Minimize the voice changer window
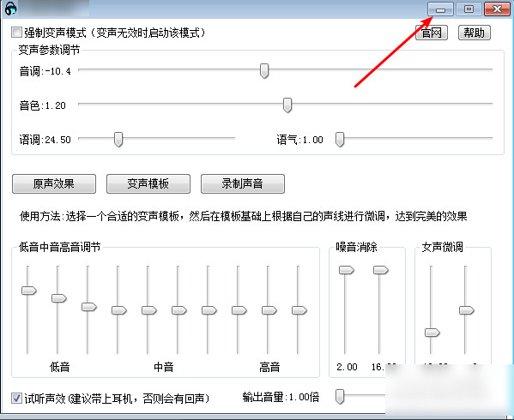Image resolution: width=514 pixels, height=420 pixels. point(440,9)
